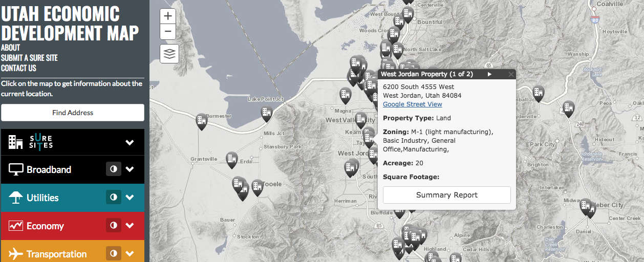
Task: Click the Transportation section label
Action: 57,254
